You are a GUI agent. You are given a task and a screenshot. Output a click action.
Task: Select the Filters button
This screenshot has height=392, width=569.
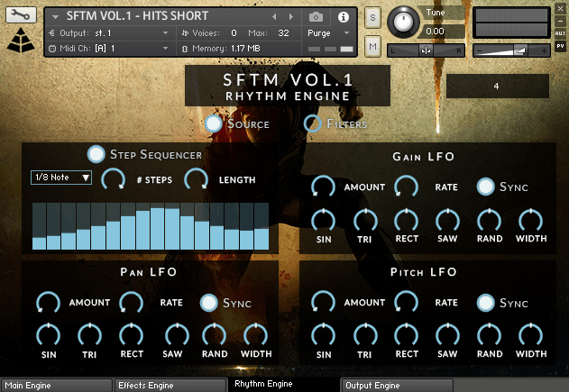pos(313,123)
